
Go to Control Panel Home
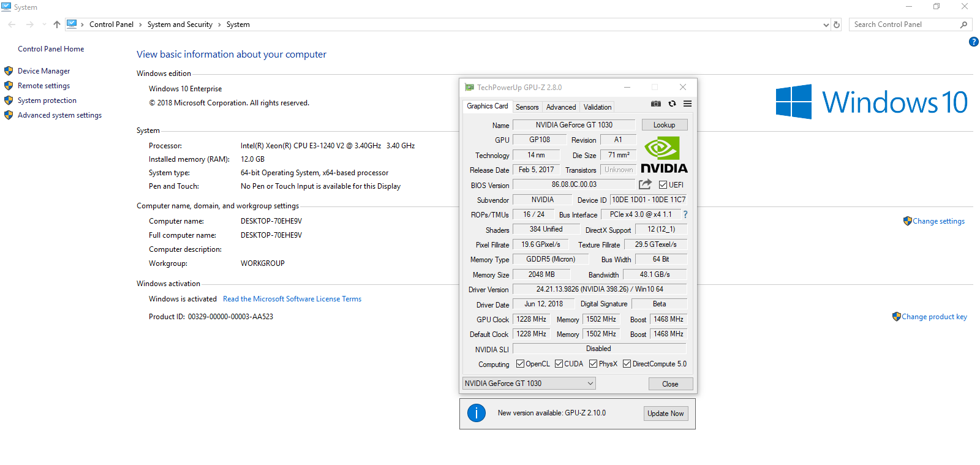tap(51, 49)
